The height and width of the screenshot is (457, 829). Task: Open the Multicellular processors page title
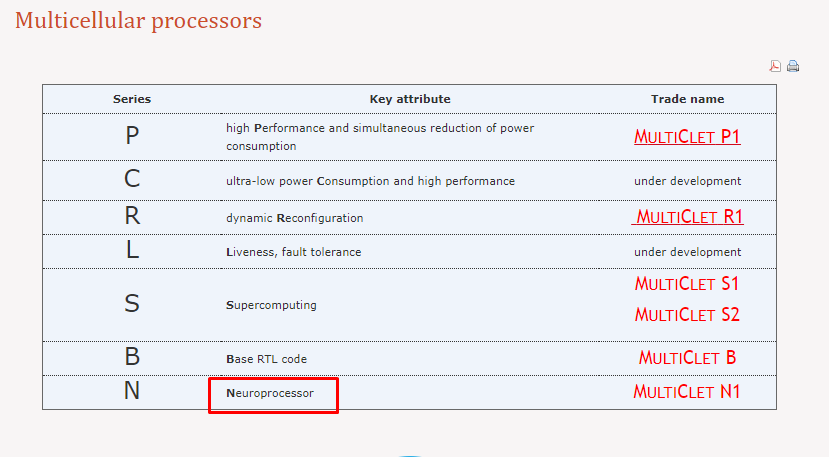pos(138,21)
